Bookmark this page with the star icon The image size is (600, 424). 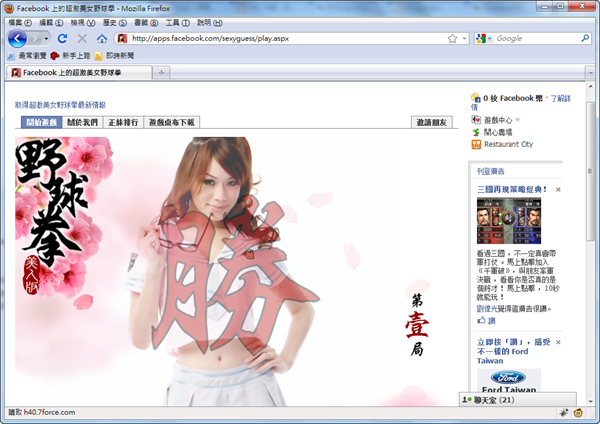(452, 38)
